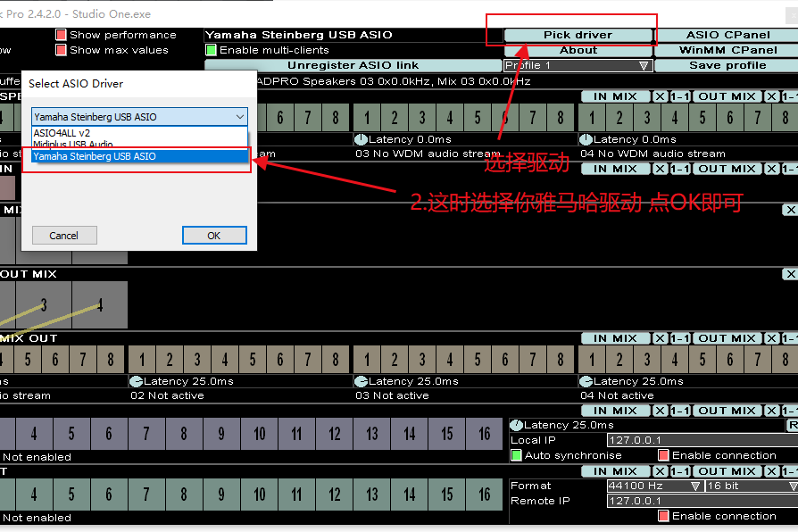Viewport: 798px width, 532px height.
Task: Open the ASIO CPanel
Action: click(x=727, y=35)
